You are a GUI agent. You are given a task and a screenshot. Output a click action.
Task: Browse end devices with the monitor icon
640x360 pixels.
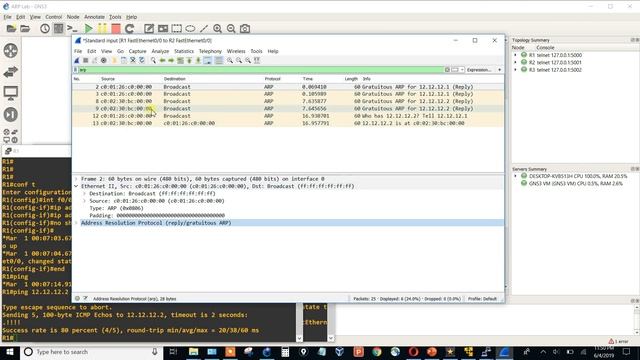pyautogui.click(x=11, y=93)
